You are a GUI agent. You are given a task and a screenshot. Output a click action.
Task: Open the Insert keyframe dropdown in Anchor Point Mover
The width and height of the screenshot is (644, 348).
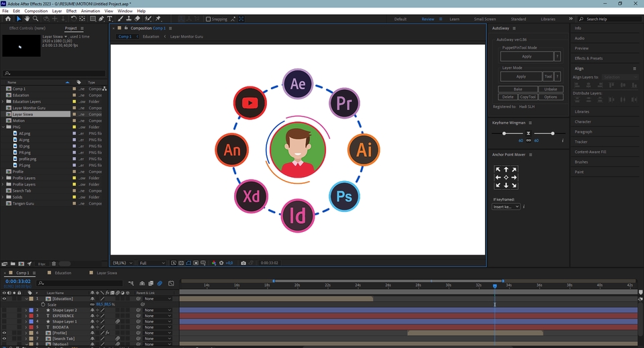coord(506,207)
